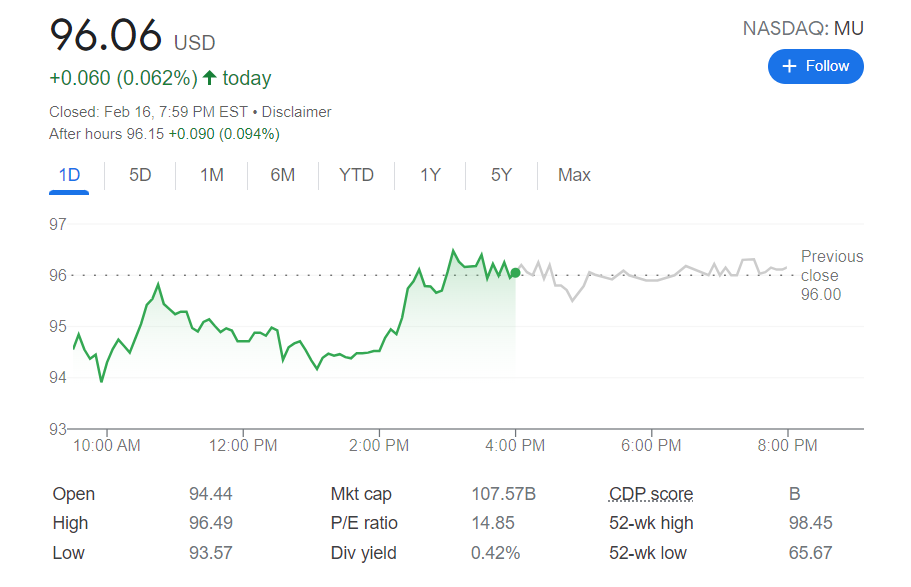Click the NASDAQ: MU ticker text
Image resolution: width=911 pixels, height=587 pixels.
[803, 28]
